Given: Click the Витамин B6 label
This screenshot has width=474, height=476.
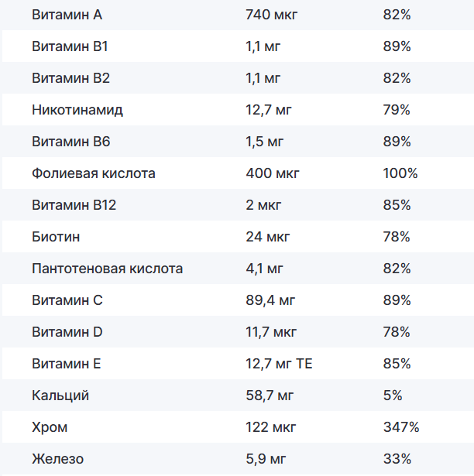Looking at the screenshot, I should click(70, 142).
